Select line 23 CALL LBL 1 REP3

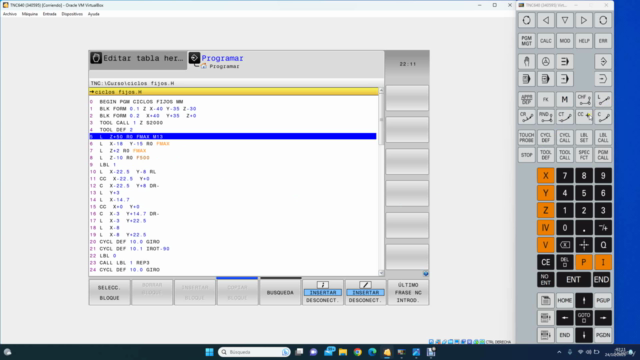click(x=233, y=263)
